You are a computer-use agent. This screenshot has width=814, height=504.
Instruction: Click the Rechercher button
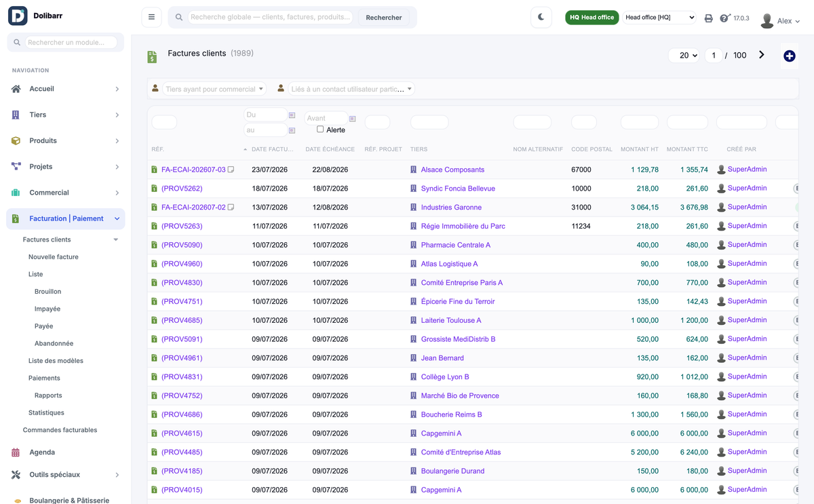(x=384, y=18)
